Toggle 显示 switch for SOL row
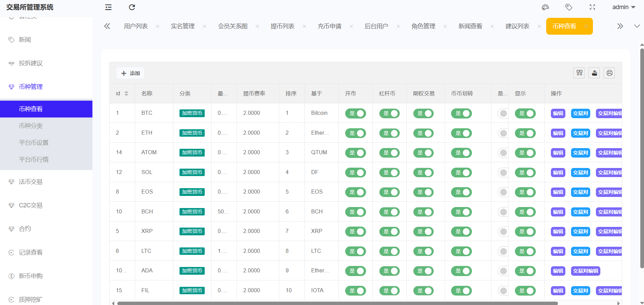 click(x=525, y=173)
